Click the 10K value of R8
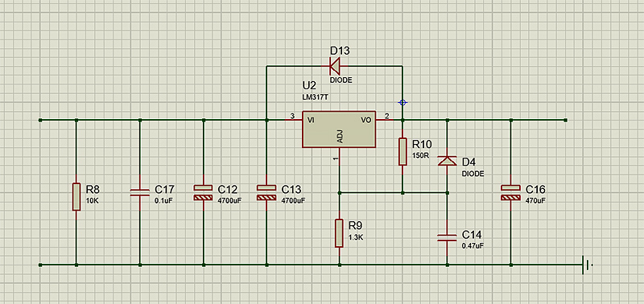The image size is (644, 304). [92, 201]
